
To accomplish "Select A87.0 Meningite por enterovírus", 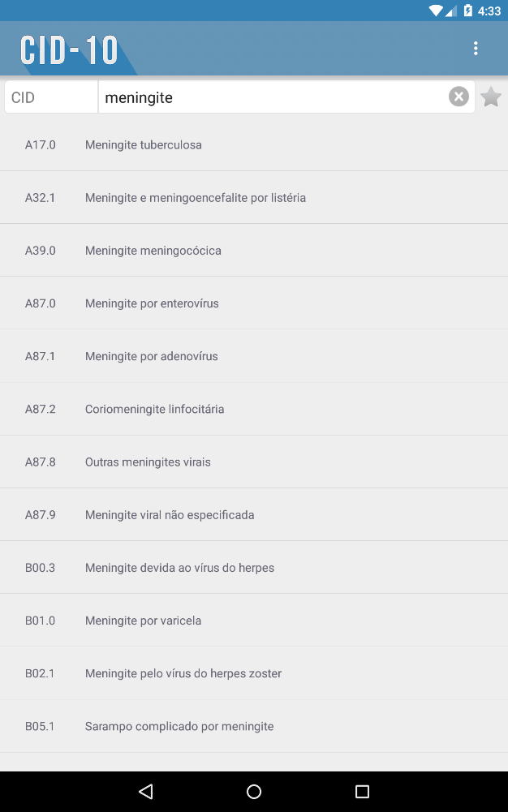I will [254, 303].
